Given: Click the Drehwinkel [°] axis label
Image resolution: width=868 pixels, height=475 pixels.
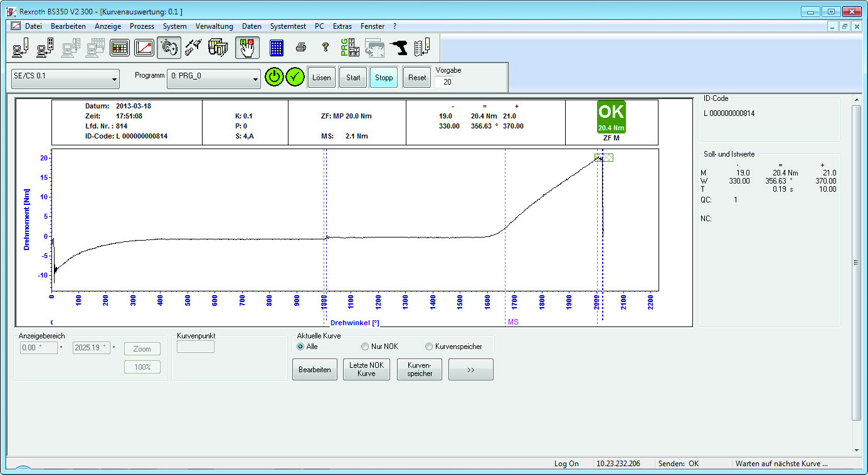Looking at the screenshot, I should [355, 323].
